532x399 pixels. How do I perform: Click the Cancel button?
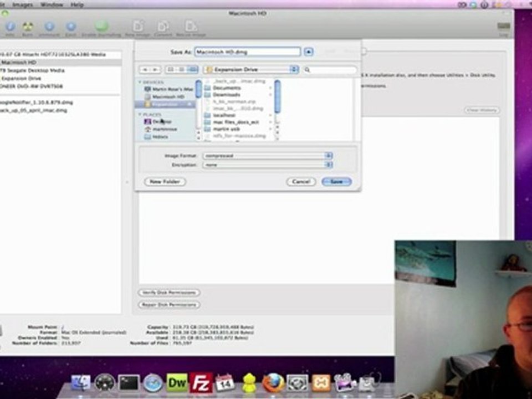click(x=301, y=182)
